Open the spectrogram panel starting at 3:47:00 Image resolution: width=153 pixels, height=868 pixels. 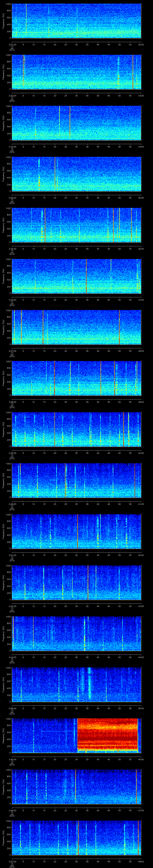[76, 838]
